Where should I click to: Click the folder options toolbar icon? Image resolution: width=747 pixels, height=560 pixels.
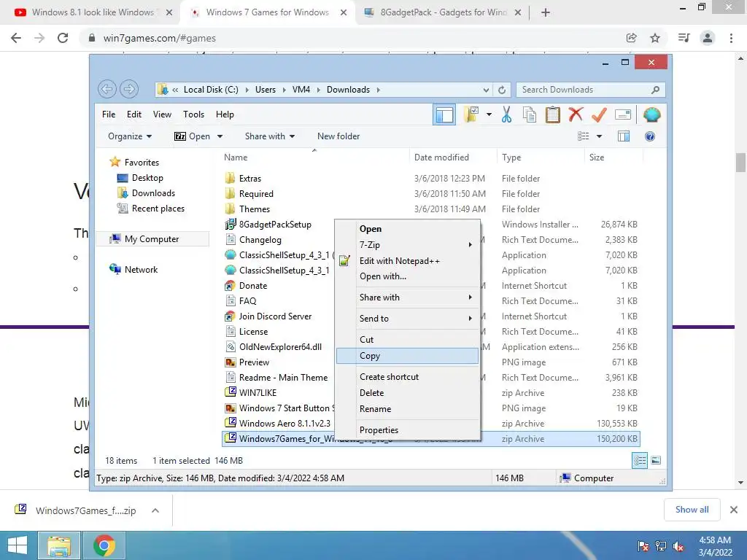point(471,114)
